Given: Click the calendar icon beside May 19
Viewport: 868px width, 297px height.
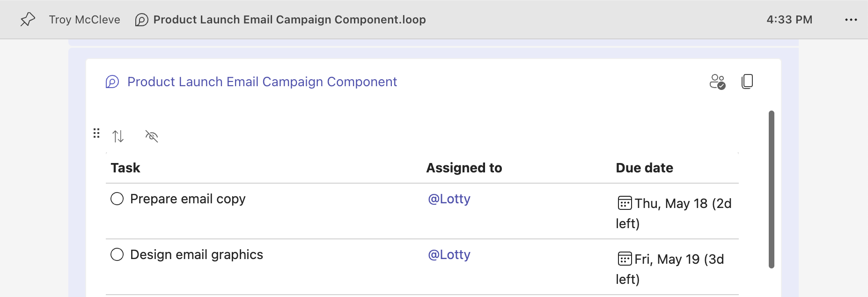Looking at the screenshot, I should tap(624, 259).
